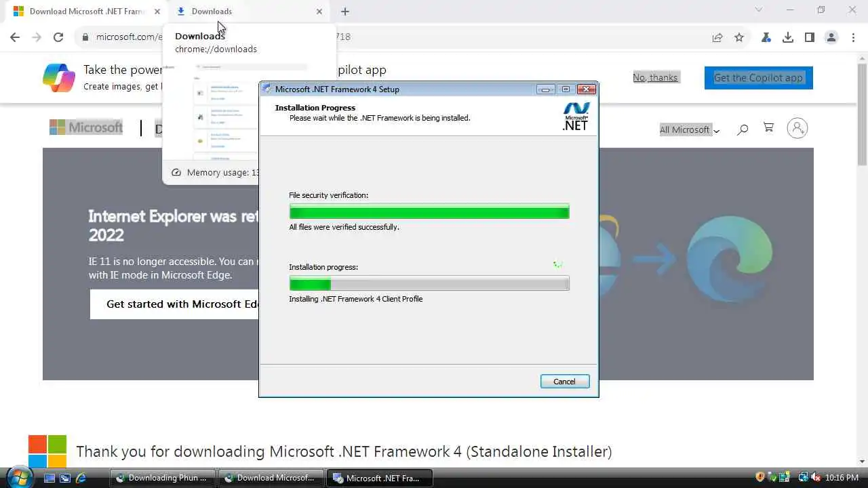
Task: Click the search magnifier on Microsoft site
Action: click(743, 129)
